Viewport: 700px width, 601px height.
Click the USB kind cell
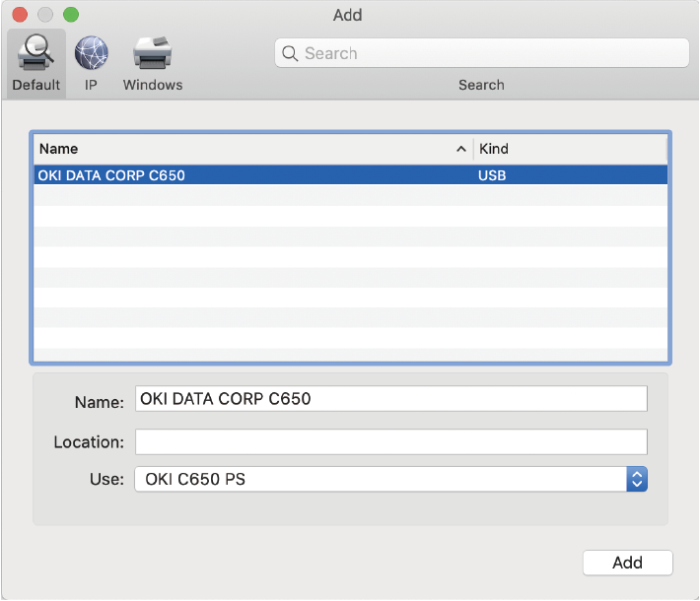(493, 175)
